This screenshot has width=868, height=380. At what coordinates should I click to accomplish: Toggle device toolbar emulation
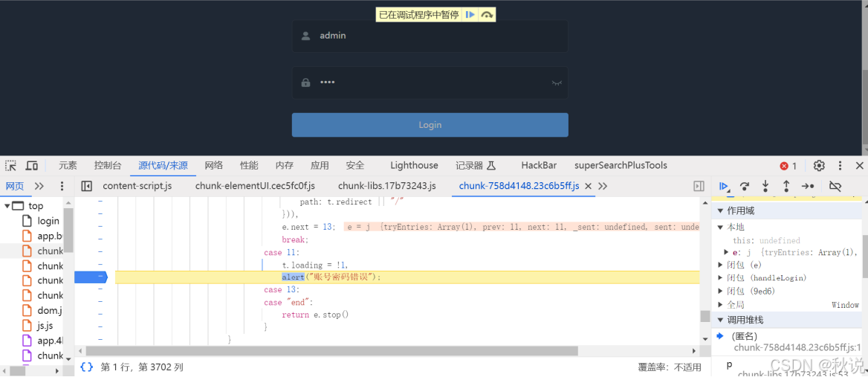click(31, 165)
